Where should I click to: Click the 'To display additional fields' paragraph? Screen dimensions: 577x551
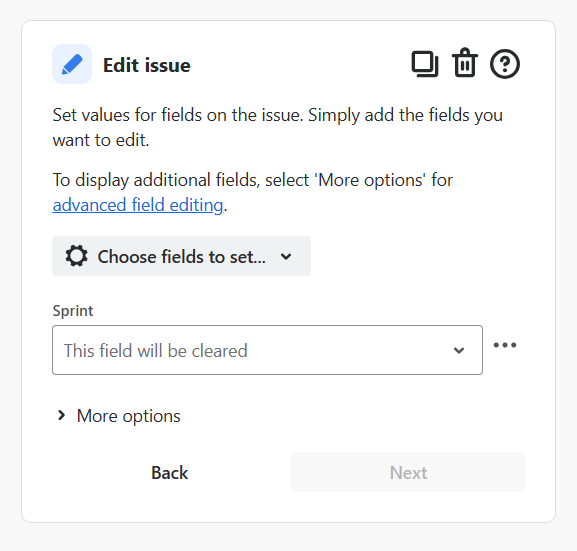click(253, 193)
